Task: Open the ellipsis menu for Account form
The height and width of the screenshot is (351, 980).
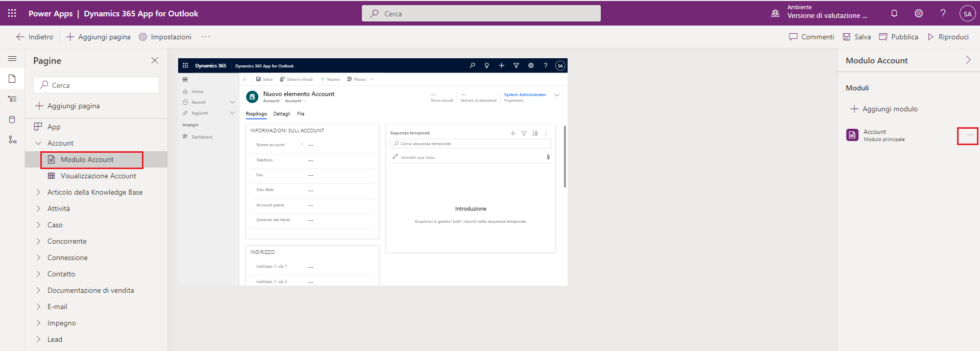Action: coord(970,135)
